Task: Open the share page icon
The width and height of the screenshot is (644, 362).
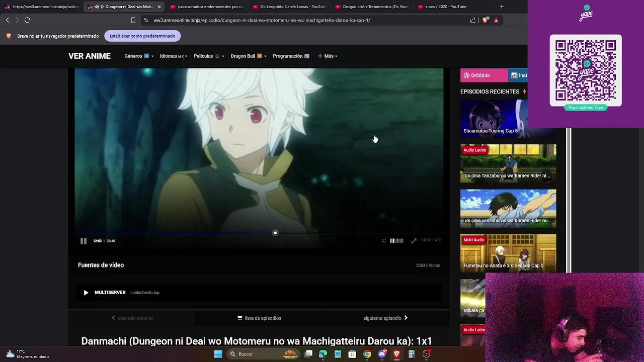Action: pos(473,20)
